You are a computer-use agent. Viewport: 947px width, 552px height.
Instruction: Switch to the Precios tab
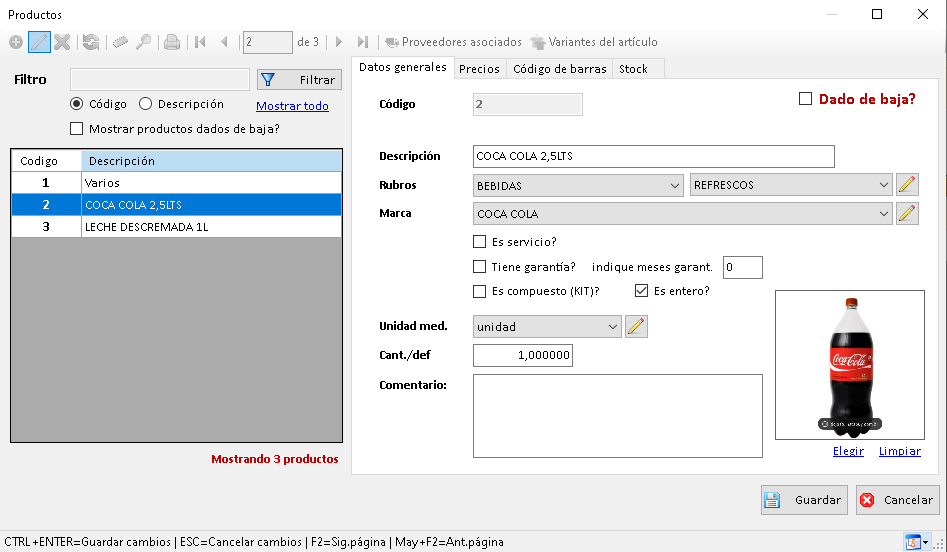click(x=479, y=69)
